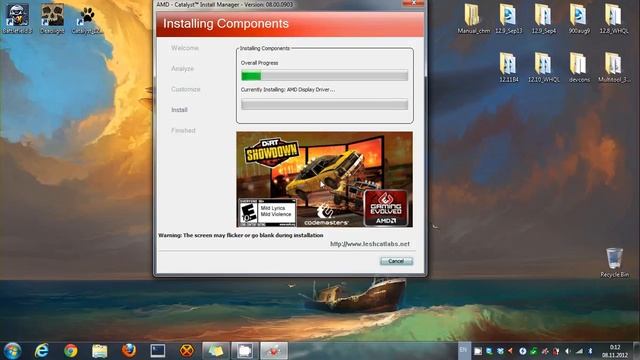The height and width of the screenshot is (360, 640).
Task: Click the Show Desktop button at the taskbar edge
Action: click(x=637, y=351)
